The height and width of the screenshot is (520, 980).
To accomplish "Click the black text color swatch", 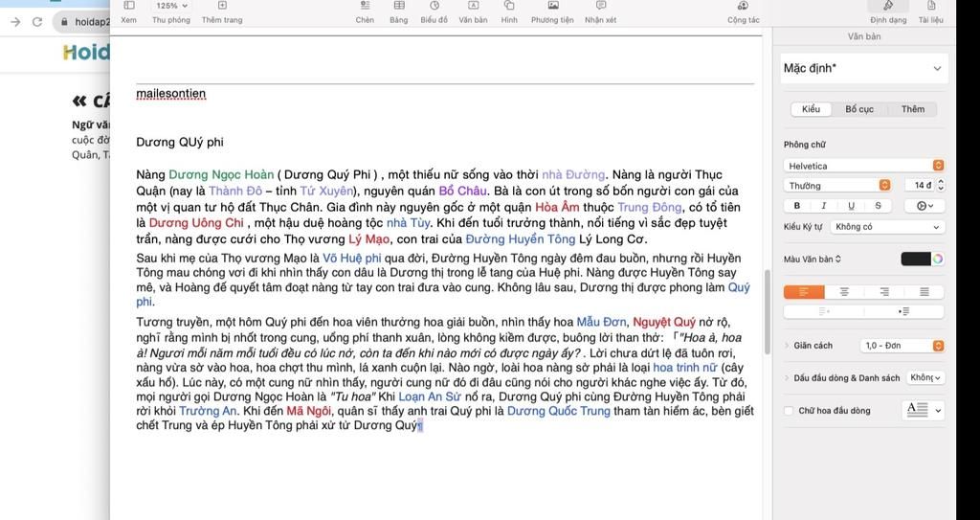I will [x=916, y=260].
